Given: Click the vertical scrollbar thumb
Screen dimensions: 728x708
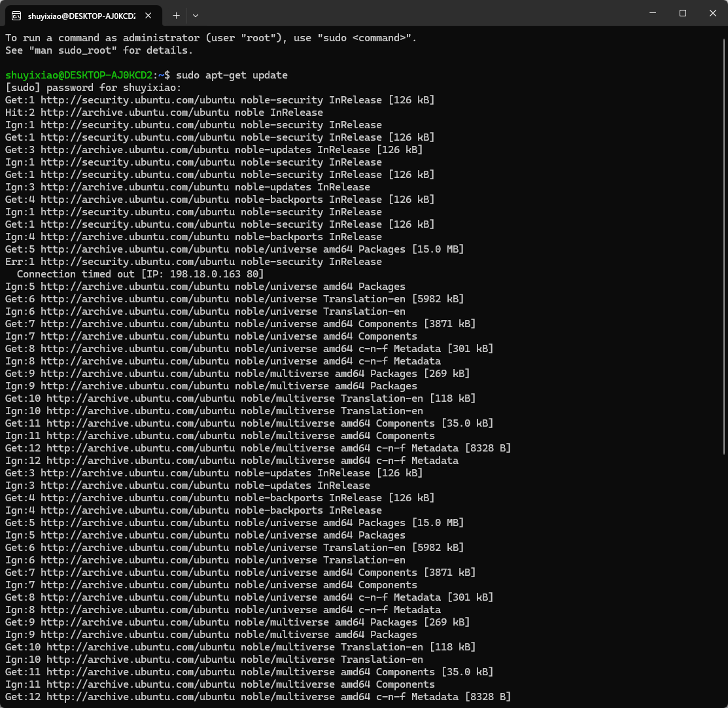Looking at the screenshot, I should (724, 246).
